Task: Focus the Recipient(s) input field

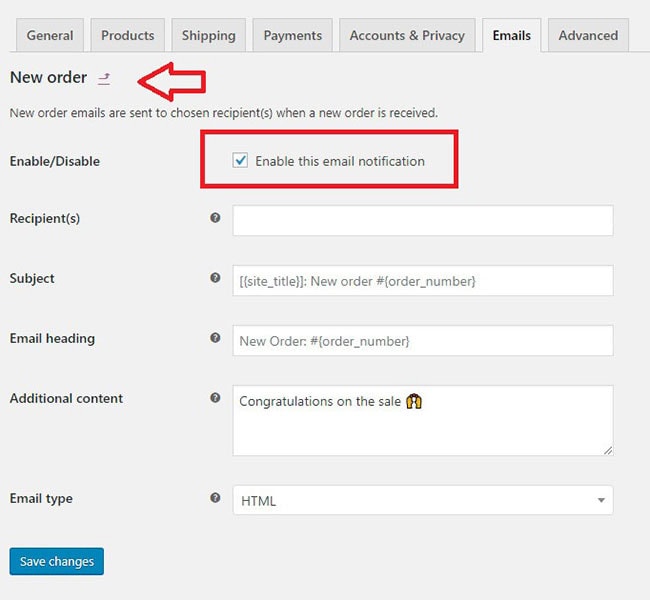Action: pyautogui.click(x=423, y=221)
